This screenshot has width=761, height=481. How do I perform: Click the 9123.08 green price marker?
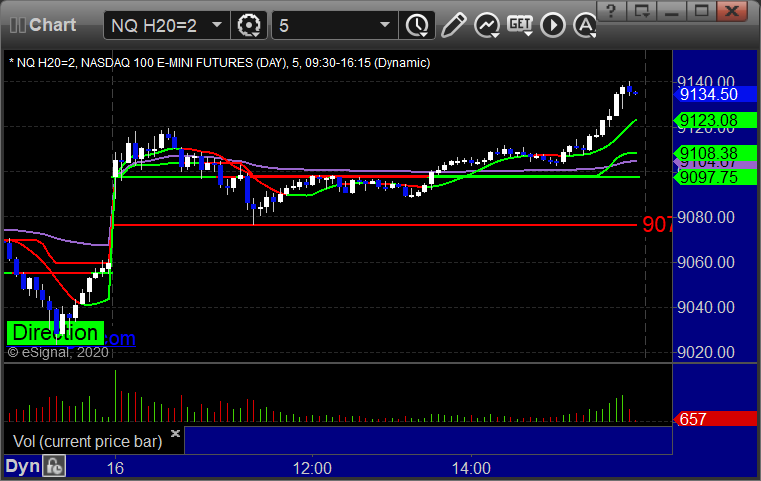715,120
